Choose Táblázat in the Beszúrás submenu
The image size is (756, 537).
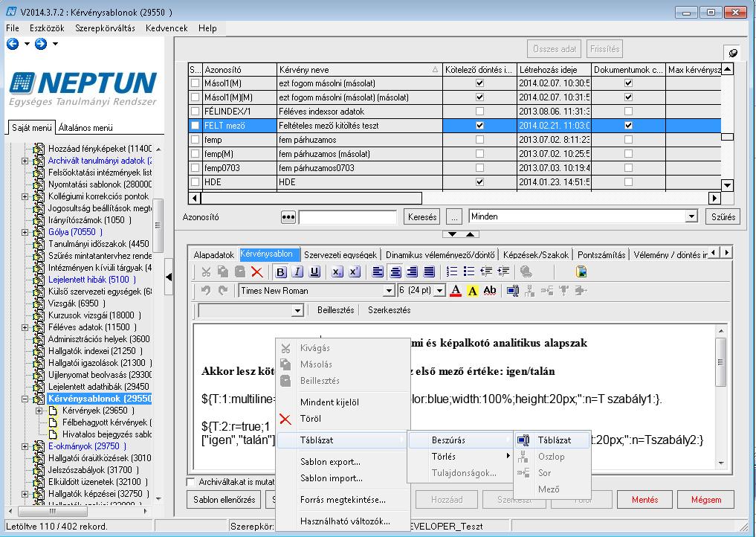tap(555, 440)
